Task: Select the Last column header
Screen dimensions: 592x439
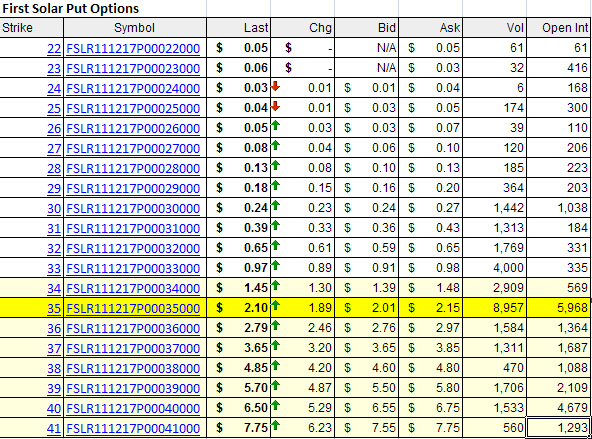Action: coord(239,28)
